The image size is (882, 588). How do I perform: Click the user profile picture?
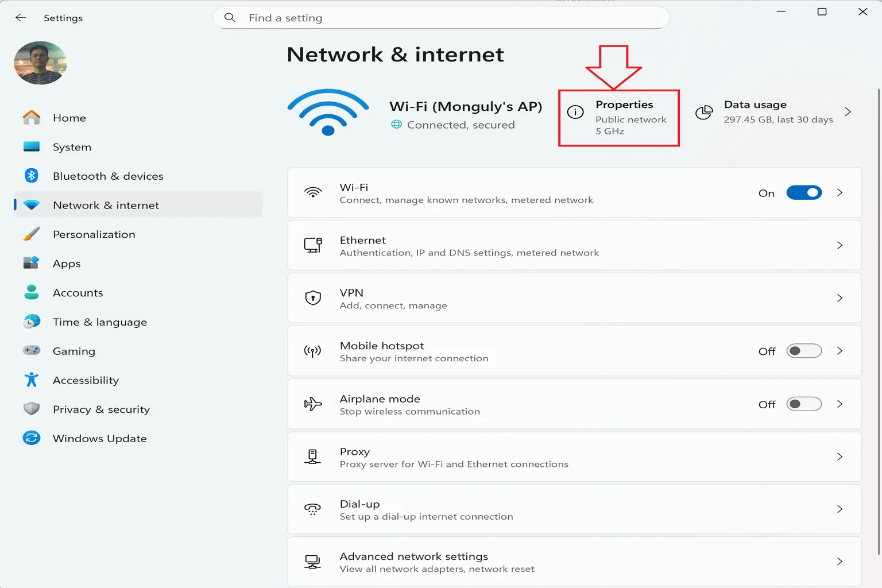40,63
